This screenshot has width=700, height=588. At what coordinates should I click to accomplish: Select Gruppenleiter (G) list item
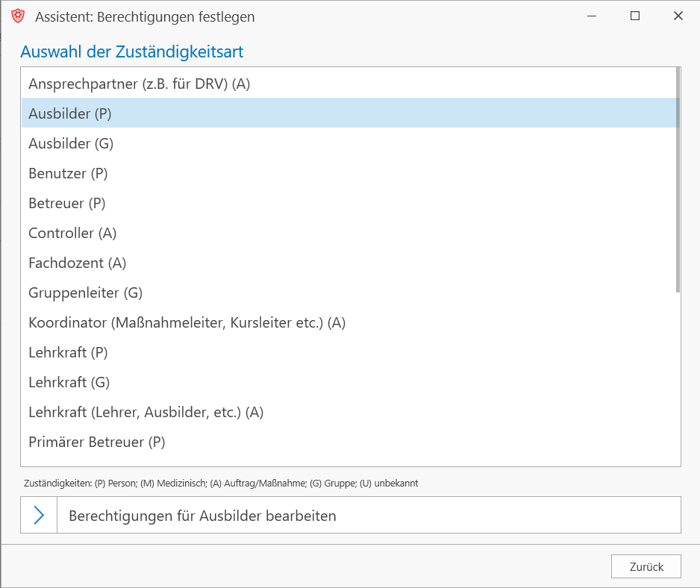click(x=349, y=293)
